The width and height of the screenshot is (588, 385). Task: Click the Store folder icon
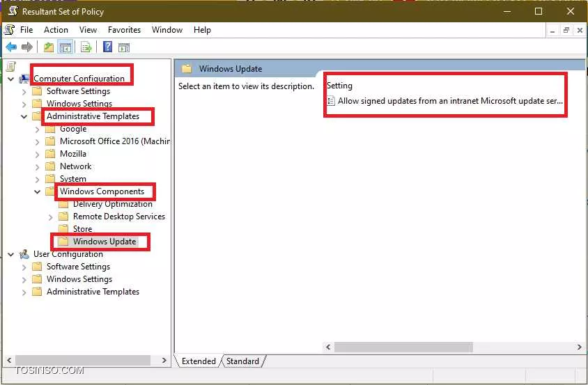tap(63, 228)
